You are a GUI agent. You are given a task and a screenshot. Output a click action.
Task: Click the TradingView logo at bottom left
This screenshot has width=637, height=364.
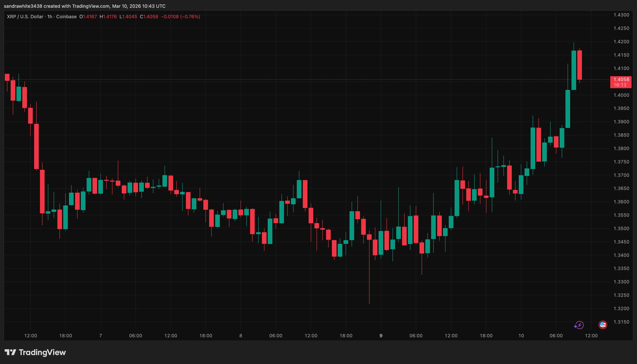click(x=35, y=353)
